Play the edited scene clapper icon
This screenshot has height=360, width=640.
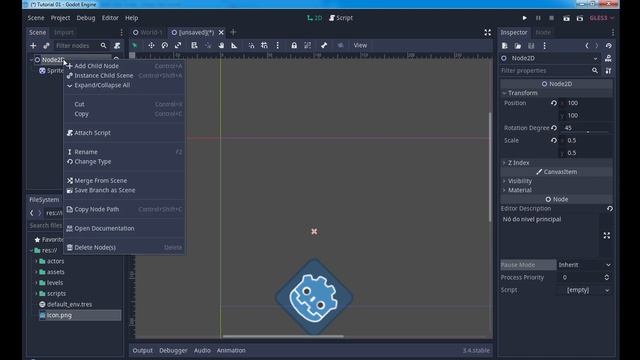point(567,18)
